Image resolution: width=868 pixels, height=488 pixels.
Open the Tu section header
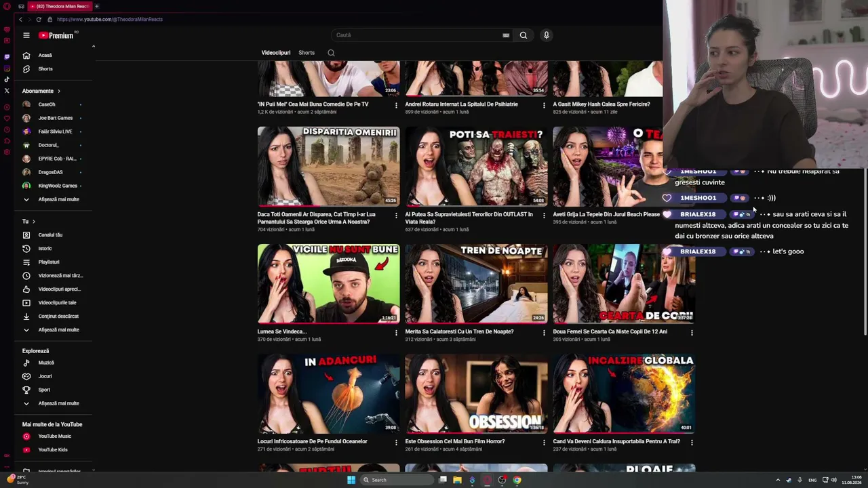point(28,221)
